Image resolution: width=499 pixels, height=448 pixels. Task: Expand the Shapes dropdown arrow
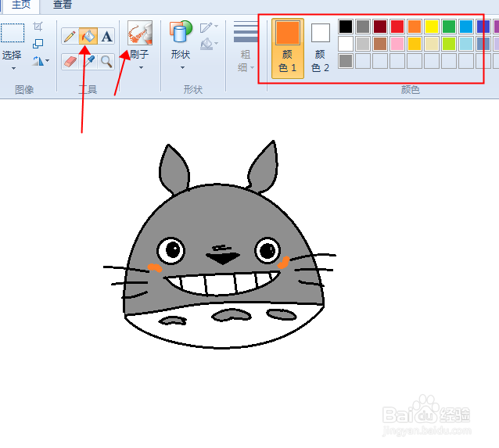point(182,67)
